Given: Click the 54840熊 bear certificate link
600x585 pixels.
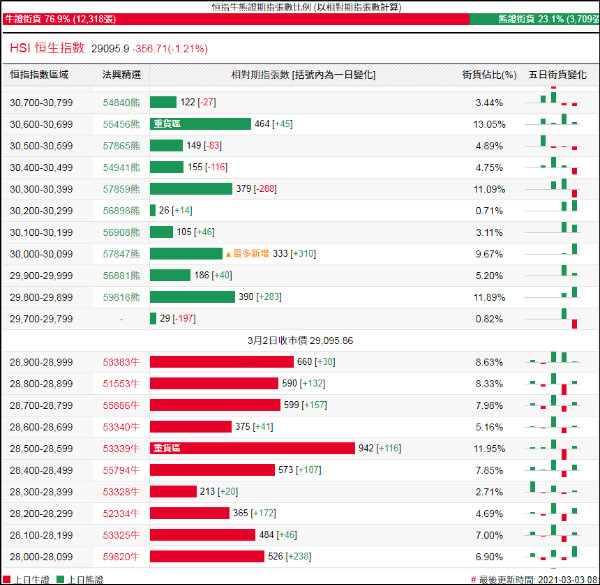Looking at the screenshot, I should click(x=121, y=103).
